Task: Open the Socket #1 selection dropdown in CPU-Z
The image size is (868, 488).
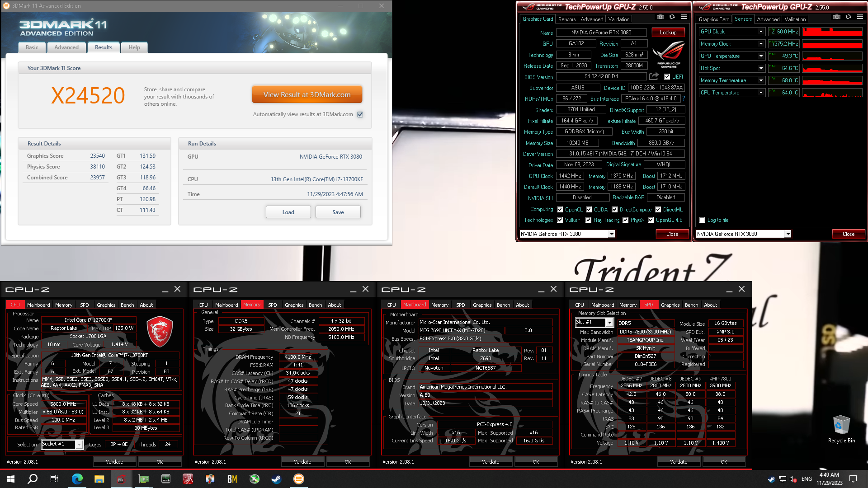Action: tap(79, 445)
